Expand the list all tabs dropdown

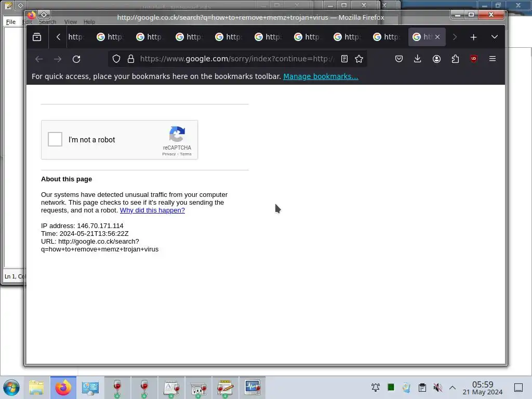coord(495,37)
